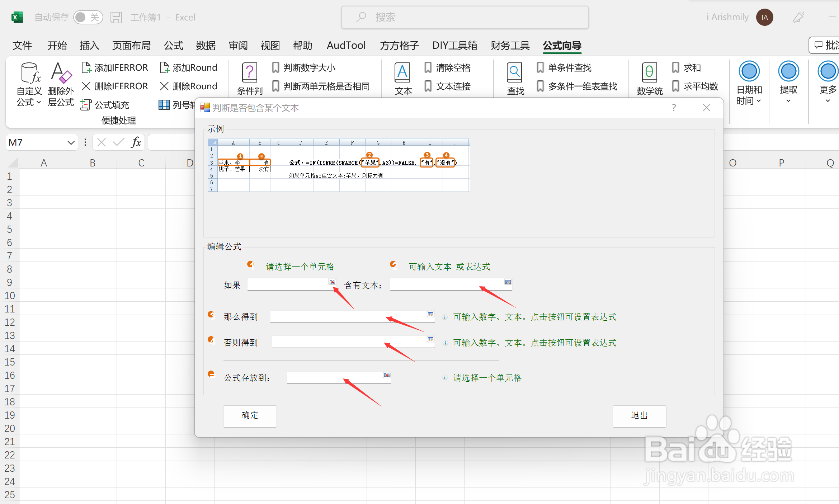Click the 公式存放到 range picker icon
Viewport: 839px width, 504px height.
click(387, 375)
